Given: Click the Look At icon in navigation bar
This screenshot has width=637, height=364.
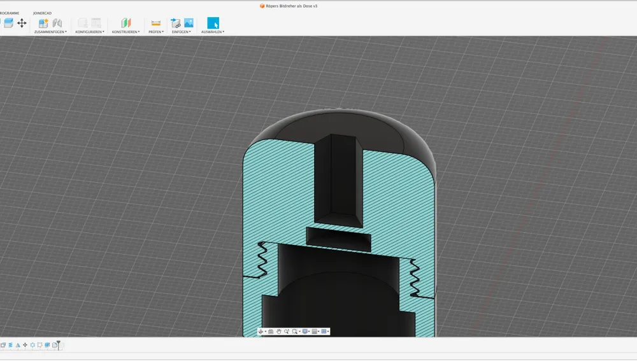Looking at the screenshot, I should tap(271, 332).
